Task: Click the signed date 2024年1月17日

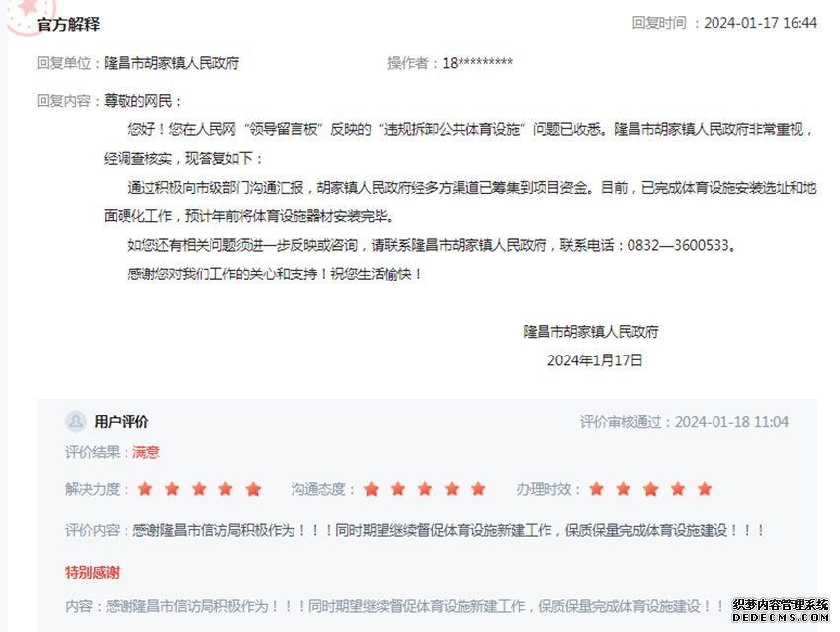Action: point(595,360)
